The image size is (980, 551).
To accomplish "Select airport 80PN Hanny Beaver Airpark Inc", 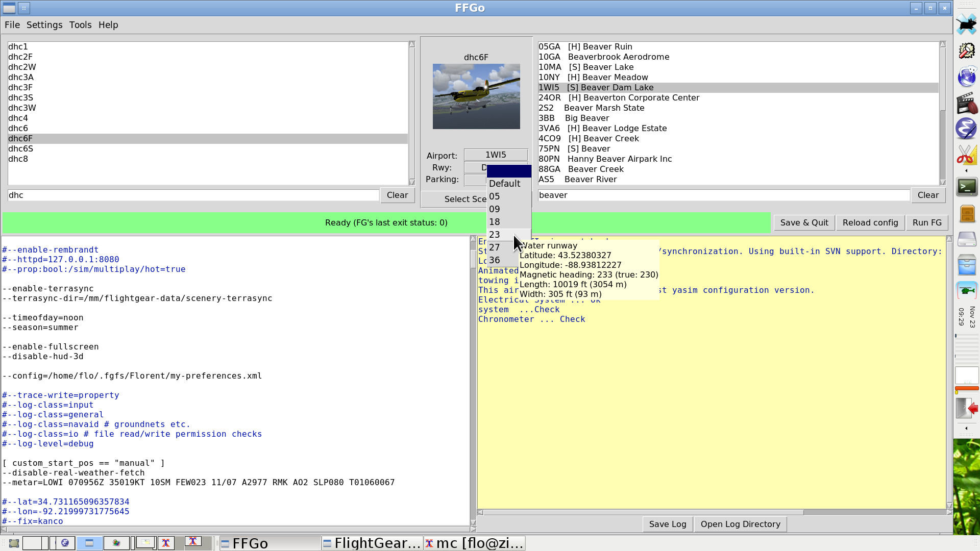I will click(738, 159).
